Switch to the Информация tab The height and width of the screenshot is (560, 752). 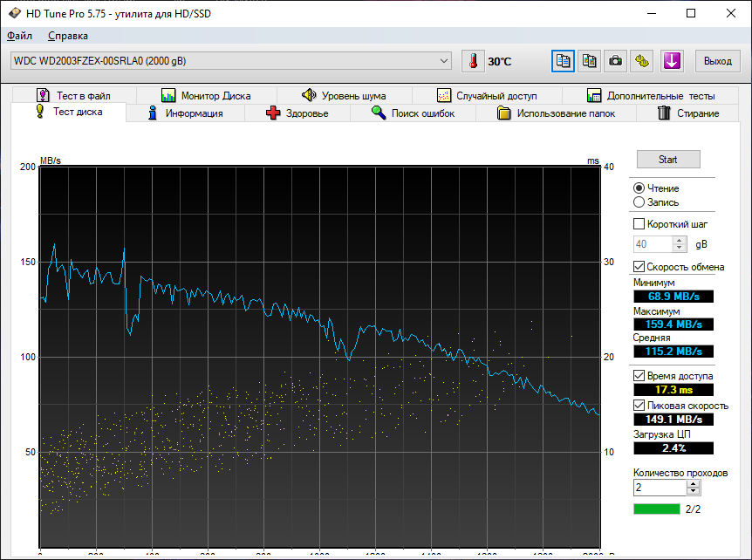[x=185, y=113]
